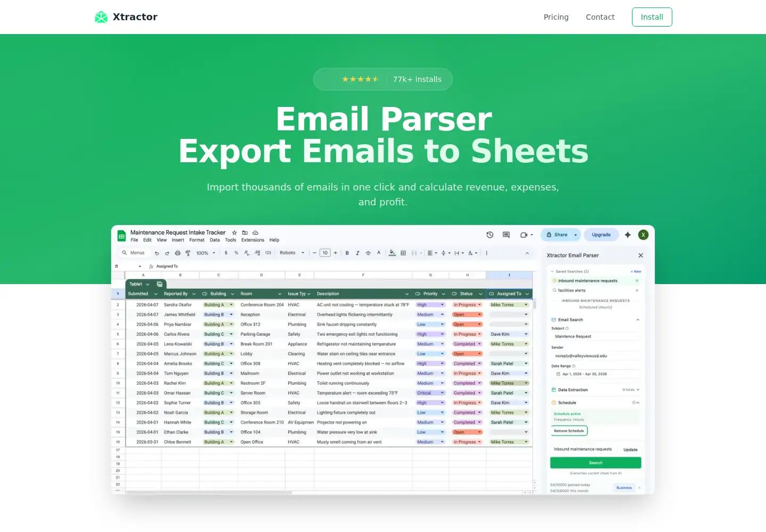Click the Remove Schedule button
This screenshot has width=766, height=532.
click(x=569, y=431)
